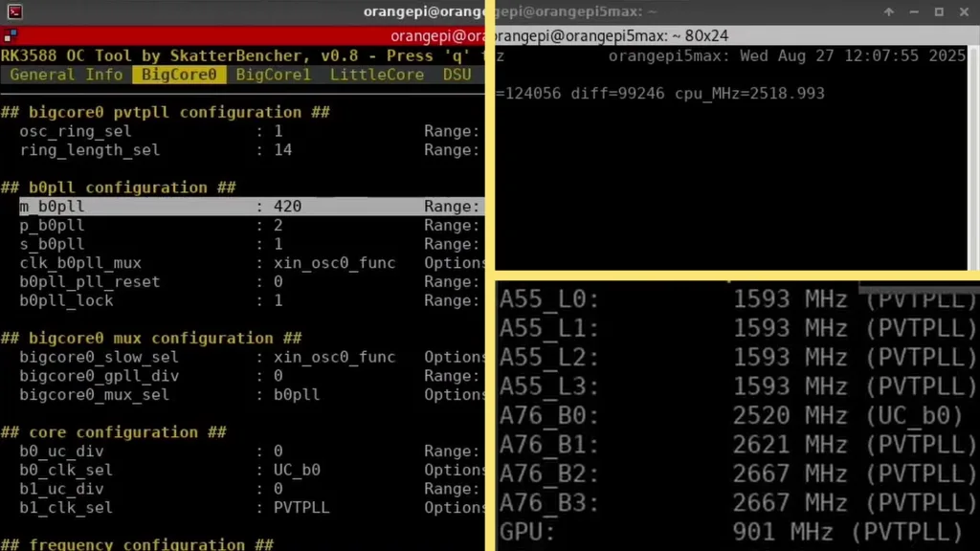The image size is (980, 551).
Task: Select the BigCore0 tab
Action: click(x=179, y=75)
